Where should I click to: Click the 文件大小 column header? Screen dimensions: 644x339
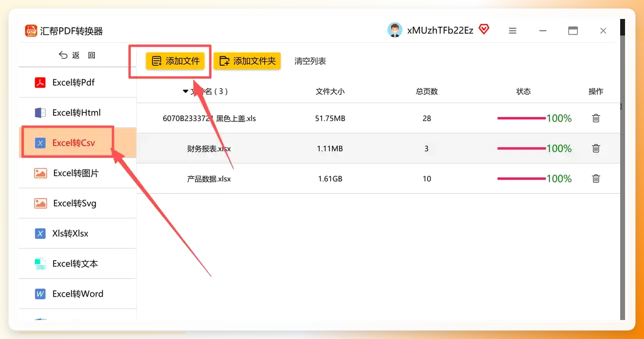click(330, 91)
